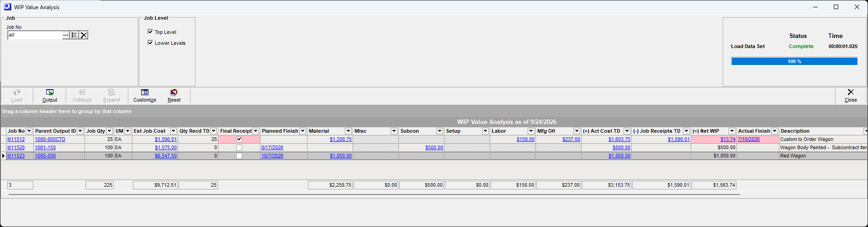This screenshot has height=227, width=868.
Task: Click the Close button at right
Action: click(851, 96)
